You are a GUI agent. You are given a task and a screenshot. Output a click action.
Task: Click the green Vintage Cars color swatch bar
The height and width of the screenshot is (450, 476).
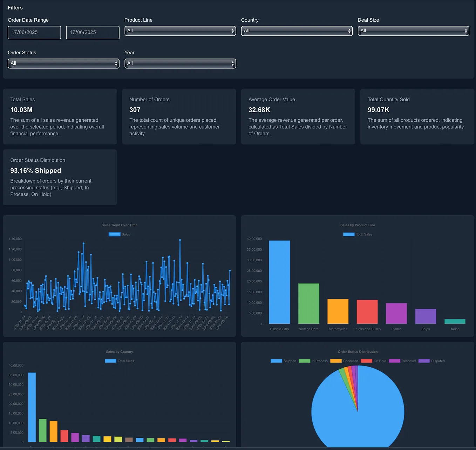[308, 303]
